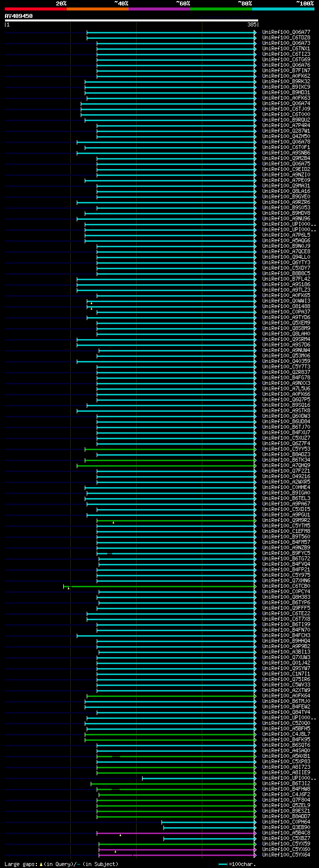Screen dimensions: 319x868
Task: Select the UniRef100_O49216 label
Action: [x=286, y=476]
